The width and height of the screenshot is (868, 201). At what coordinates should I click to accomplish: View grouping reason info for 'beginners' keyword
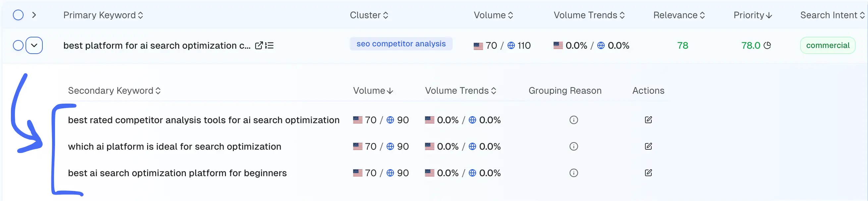[x=573, y=173]
